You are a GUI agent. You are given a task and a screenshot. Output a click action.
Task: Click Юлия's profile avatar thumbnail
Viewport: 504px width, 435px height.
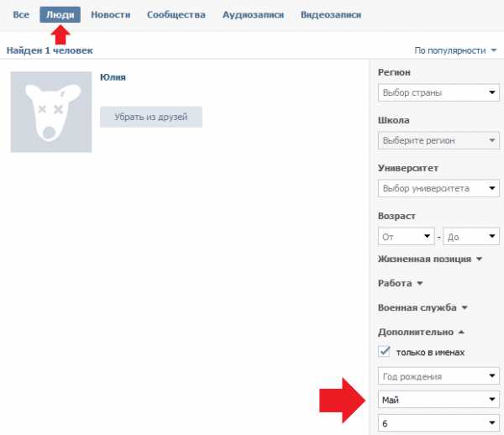tap(51, 112)
